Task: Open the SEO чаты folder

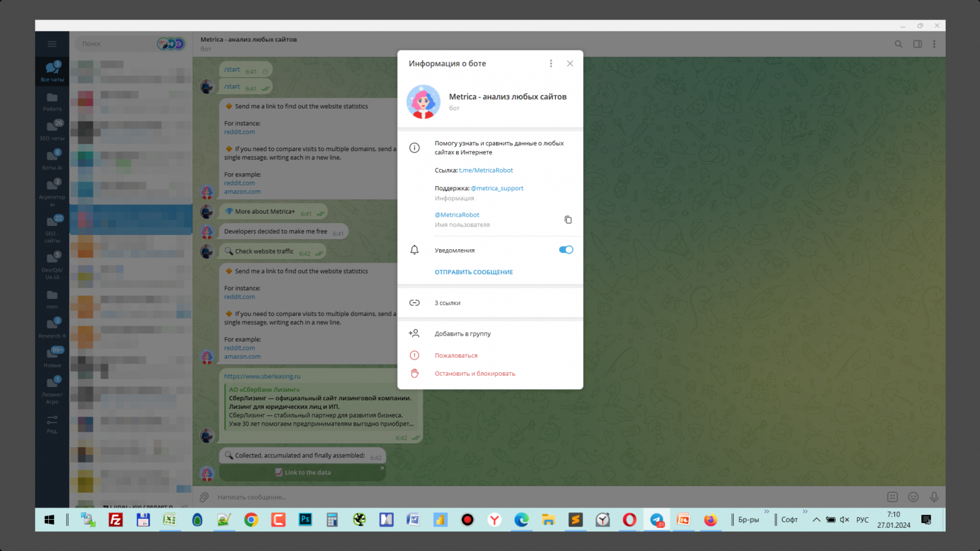Action: [x=52, y=130]
